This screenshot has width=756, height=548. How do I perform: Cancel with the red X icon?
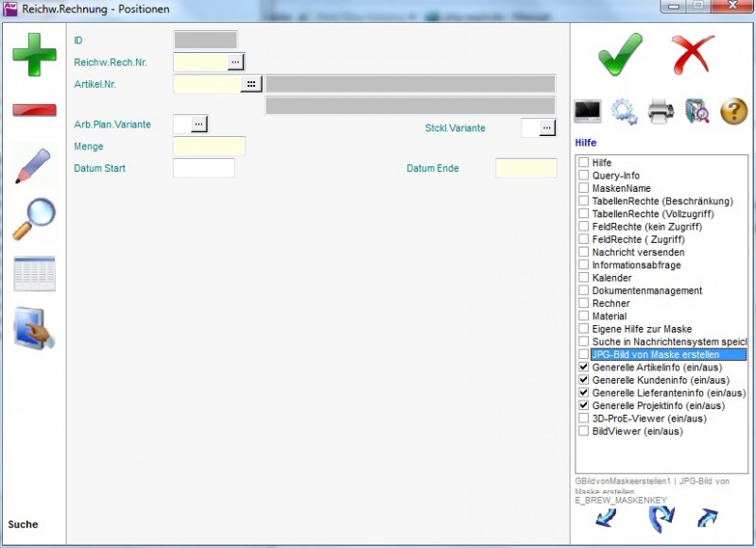693,53
